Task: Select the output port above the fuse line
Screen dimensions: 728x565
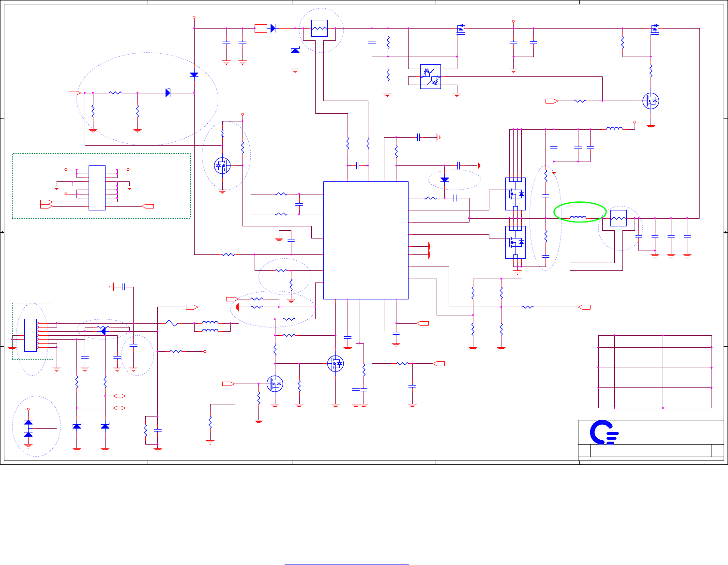Action: tap(192, 307)
